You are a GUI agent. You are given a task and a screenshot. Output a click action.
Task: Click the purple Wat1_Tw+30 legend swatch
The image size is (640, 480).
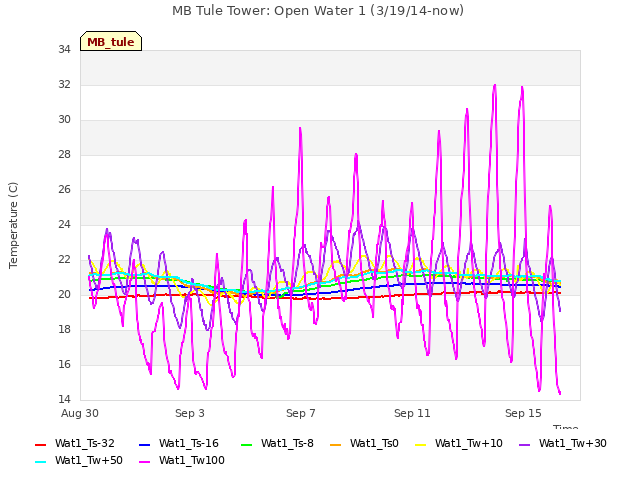pyautogui.click(x=524, y=444)
